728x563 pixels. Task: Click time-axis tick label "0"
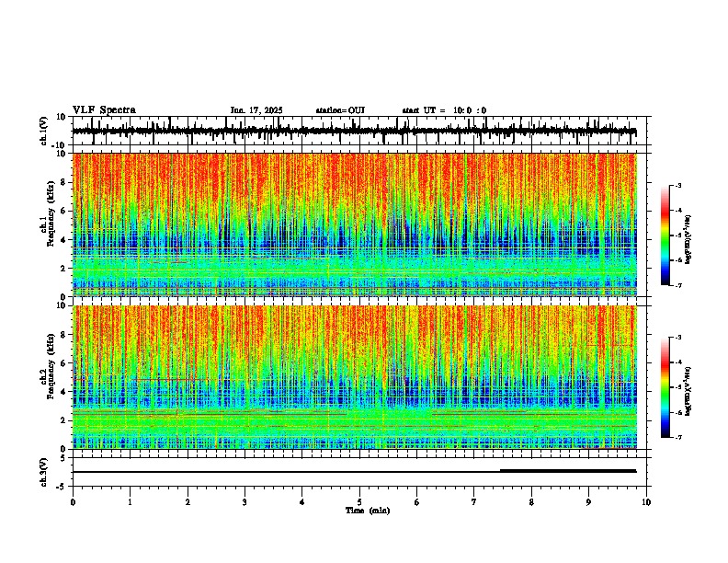tap(73, 502)
